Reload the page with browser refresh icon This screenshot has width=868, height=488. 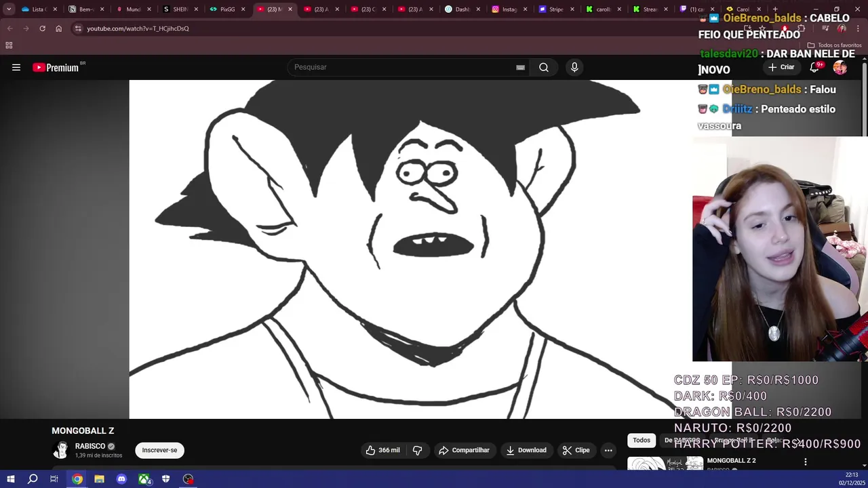[42, 28]
